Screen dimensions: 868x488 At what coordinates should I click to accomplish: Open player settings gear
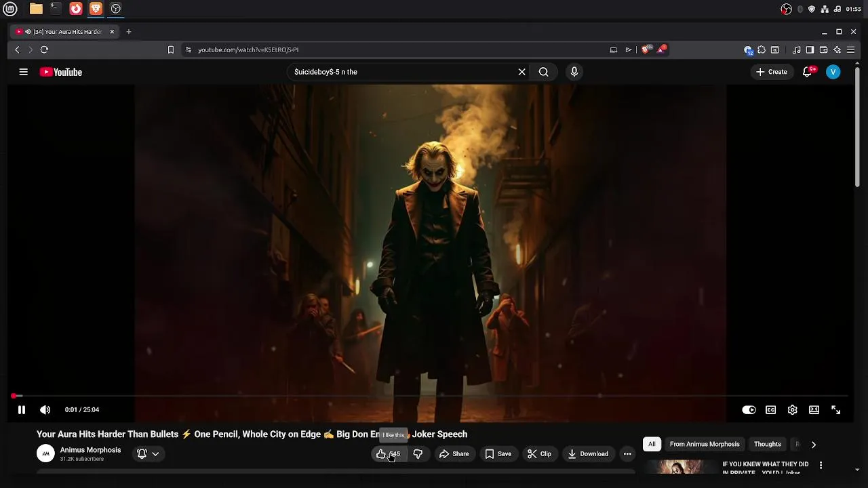point(792,409)
